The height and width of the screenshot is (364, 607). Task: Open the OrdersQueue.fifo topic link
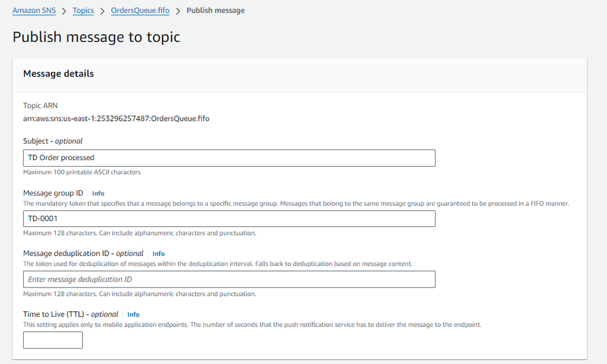point(140,10)
